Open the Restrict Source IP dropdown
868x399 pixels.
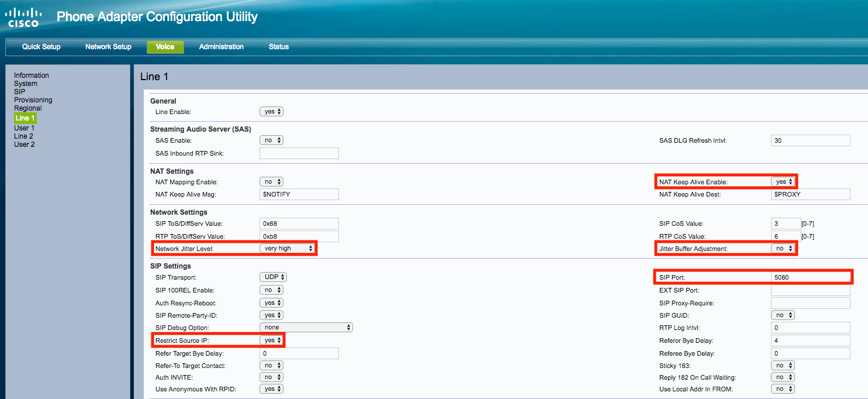coord(271,340)
